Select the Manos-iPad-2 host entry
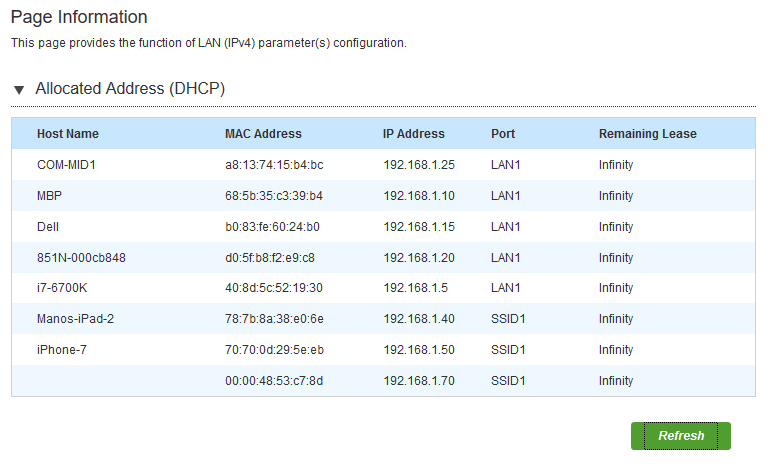This screenshot has height=473, width=770. point(75,318)
